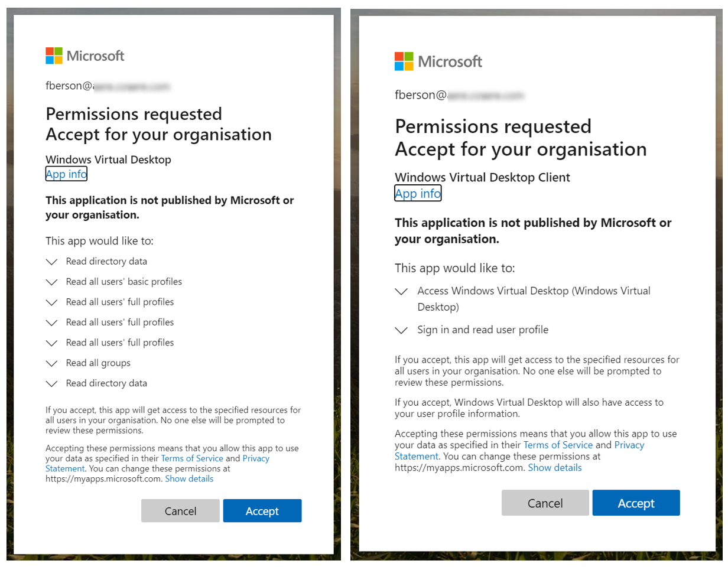Open App info for Windows Virtual Desktop Client
The height and width of the screenshot is (567, 728).
(418, 194)
